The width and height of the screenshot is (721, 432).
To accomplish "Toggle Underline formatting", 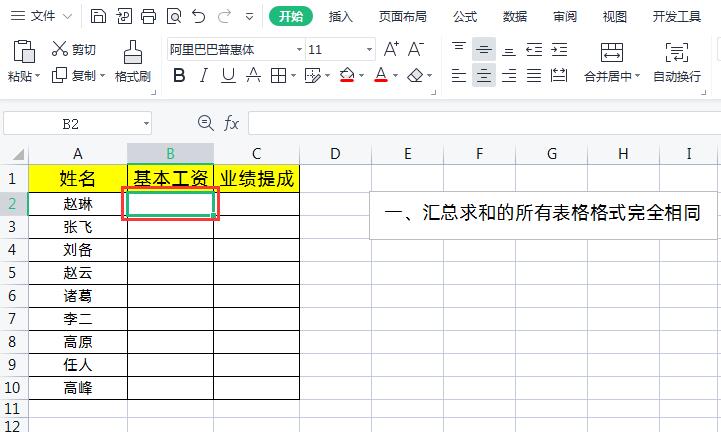I will 228,75.
